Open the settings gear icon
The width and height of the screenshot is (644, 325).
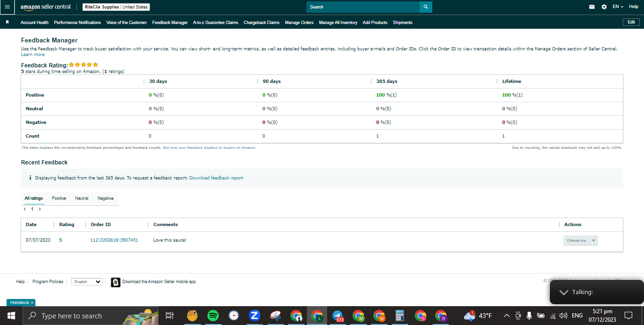[x=604, y=7]
